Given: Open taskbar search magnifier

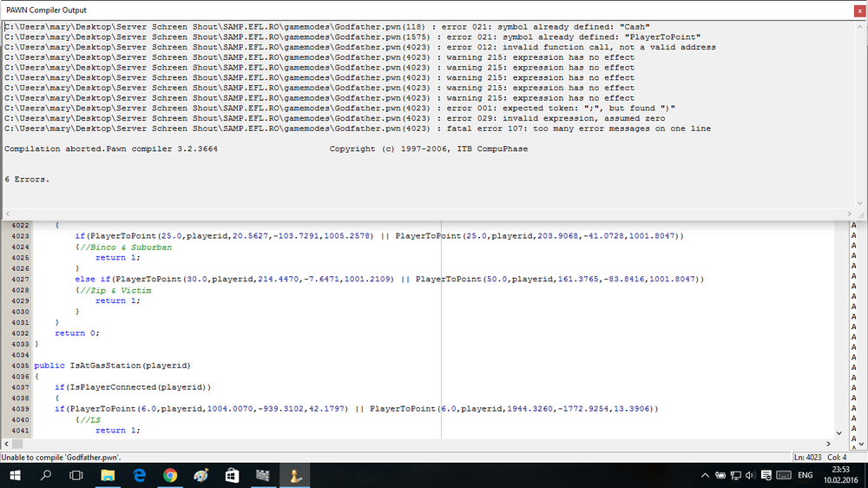Looking at the screenshot, I should (x=46, y=475).
